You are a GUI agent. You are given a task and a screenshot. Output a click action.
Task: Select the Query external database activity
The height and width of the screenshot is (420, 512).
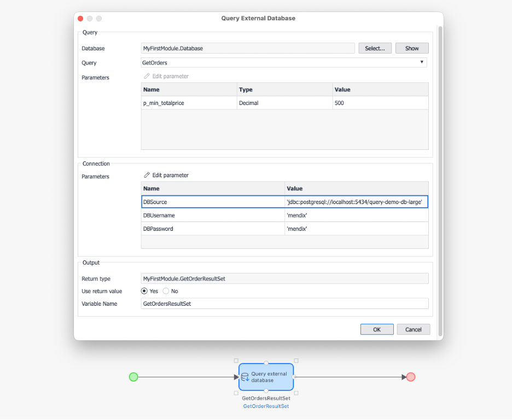(266, 377)
